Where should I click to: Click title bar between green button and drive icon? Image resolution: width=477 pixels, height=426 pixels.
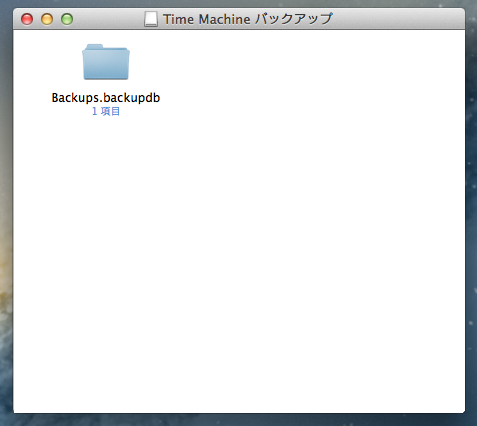pos(109,19)
